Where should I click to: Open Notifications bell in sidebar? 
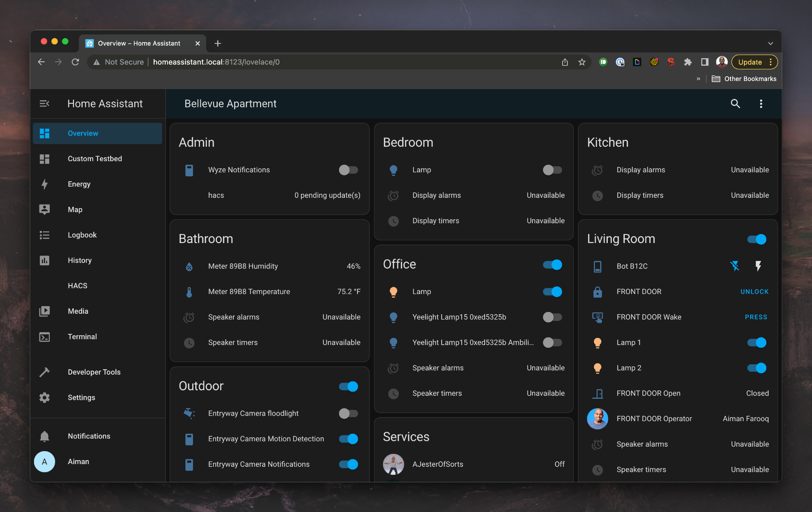(44, 436)
